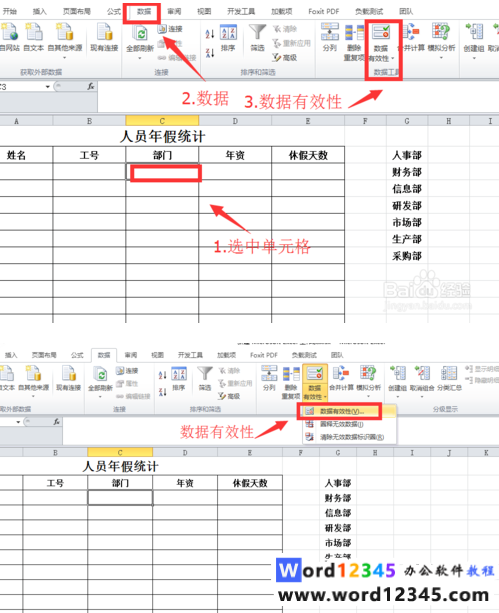Image resolution: width=499 pixels, height=613 pixels.
Task: Expand 自其他来源 dropdown in upper screenshot
Action: click(65, 58)
